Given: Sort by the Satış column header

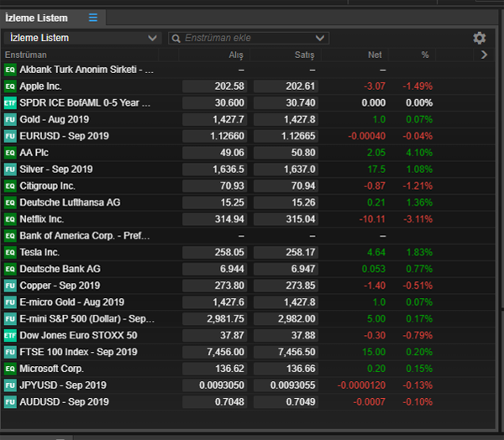Looking at the screenshot, I should pyautogui.click(x=304, y=55).
